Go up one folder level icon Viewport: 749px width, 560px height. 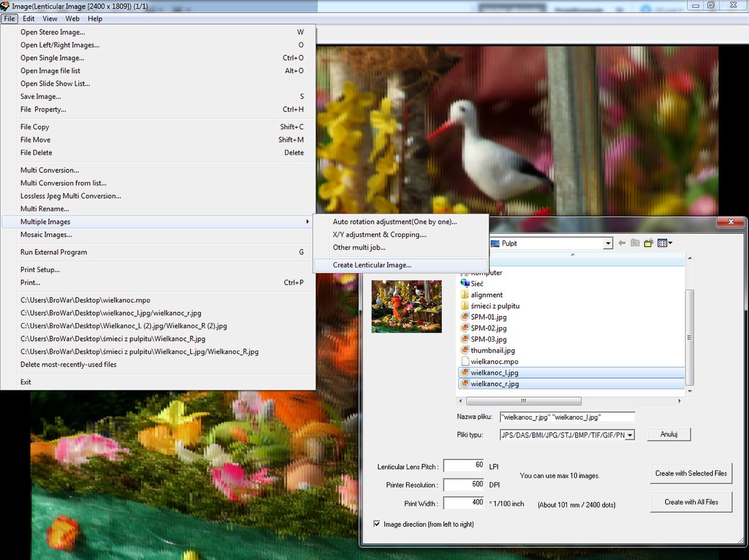click(635, 243)
